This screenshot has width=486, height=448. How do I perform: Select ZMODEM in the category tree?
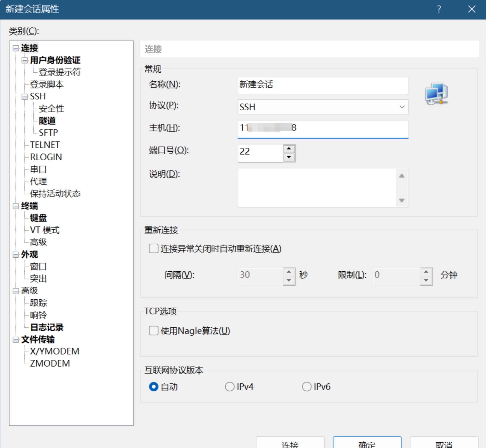49,363
